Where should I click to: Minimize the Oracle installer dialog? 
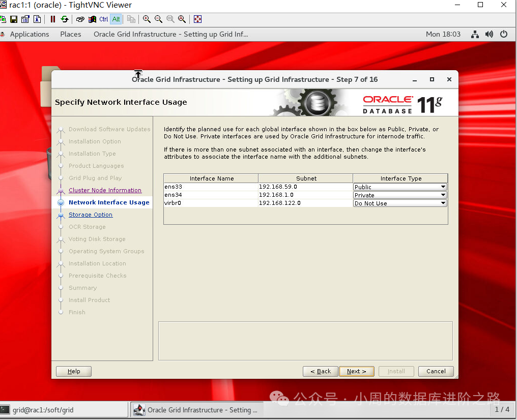click(415, 80)
